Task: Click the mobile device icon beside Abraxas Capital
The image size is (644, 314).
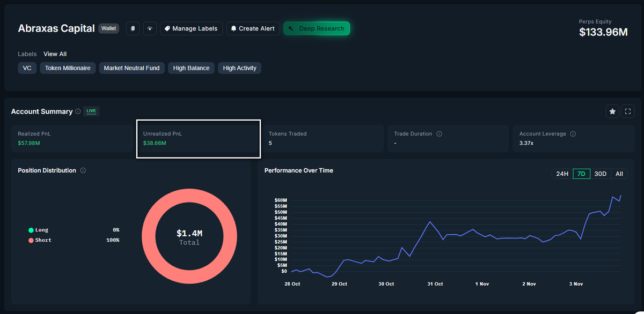Action: (x=133, y=28)
